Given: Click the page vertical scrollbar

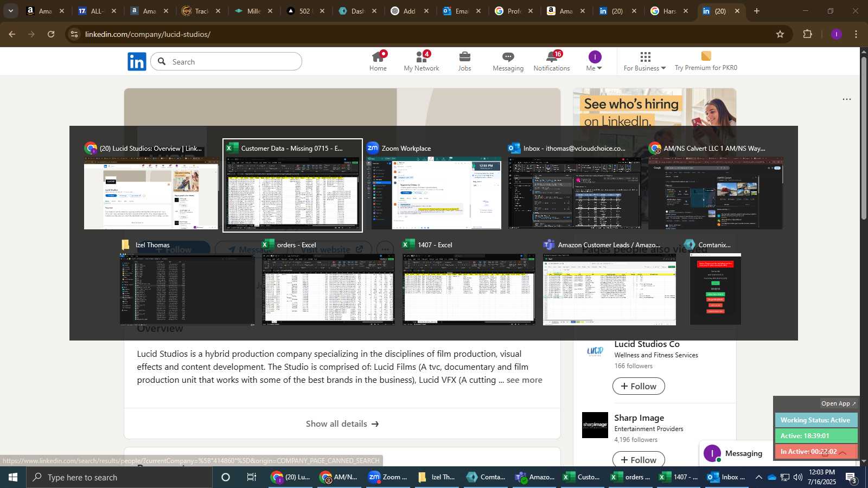Looking at the screenshot, I should coord(864,138).
